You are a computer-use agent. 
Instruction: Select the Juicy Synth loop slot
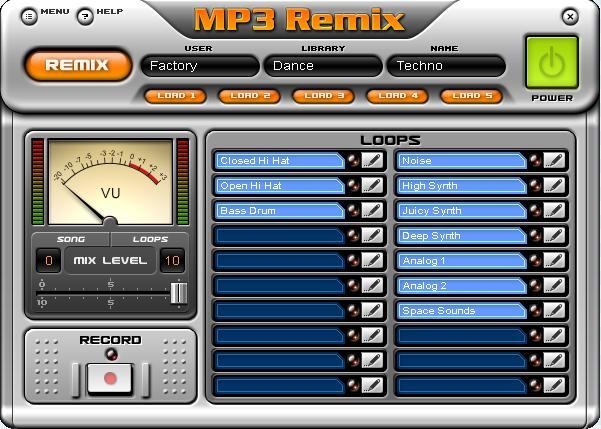click(x=461, y=210)
